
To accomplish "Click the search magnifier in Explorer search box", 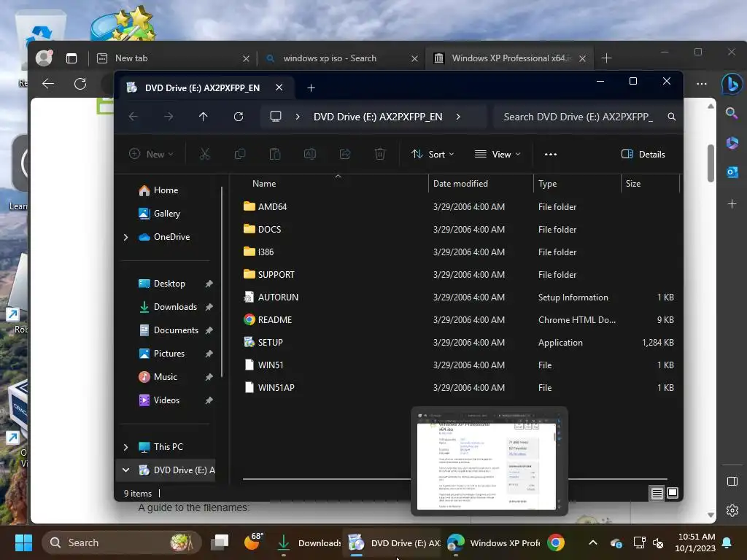I will pos(671,117).
